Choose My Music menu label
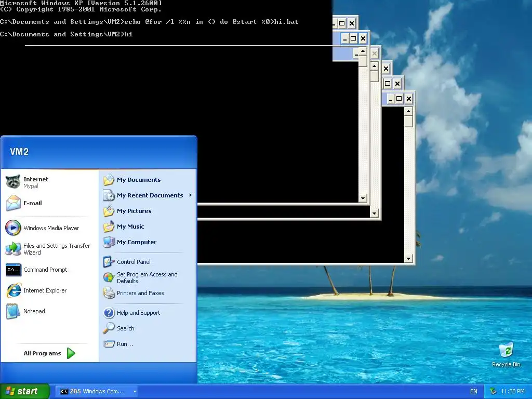The height and width of the screenshot is (399, 532). 130,227
